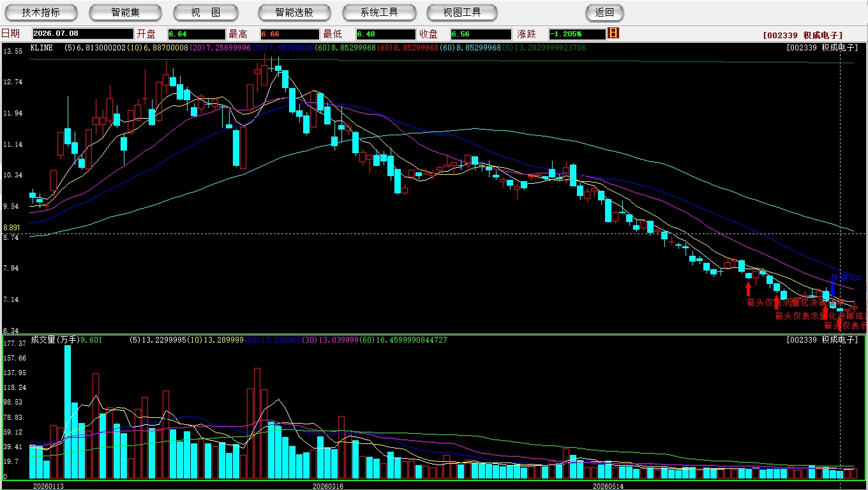Open the 智能选股 stock picker button
868x490 pixels.
pos(294,12)
